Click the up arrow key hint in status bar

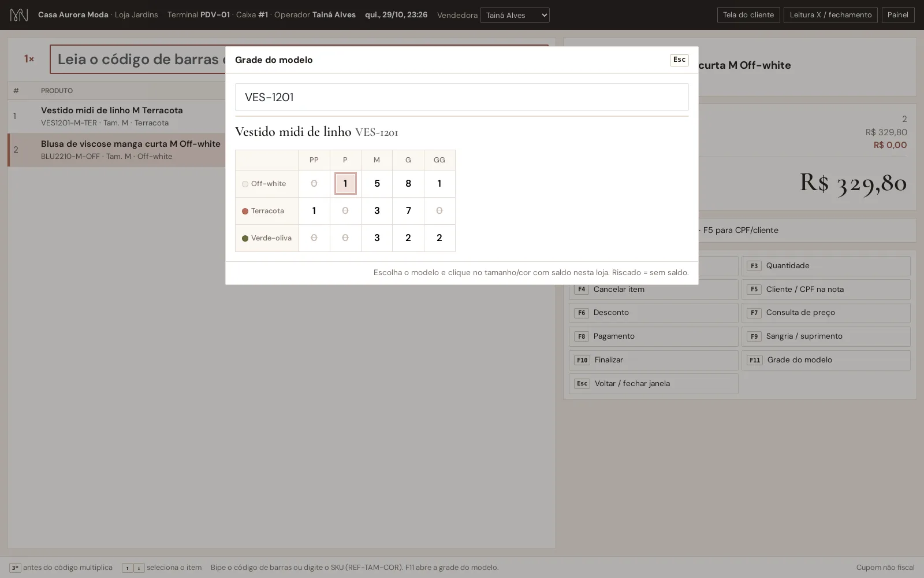coord(127,568)
